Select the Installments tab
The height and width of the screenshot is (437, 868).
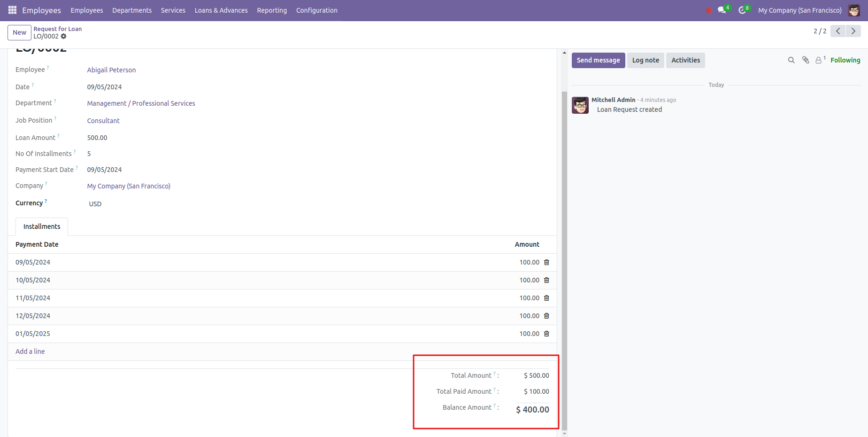(42, 226)
